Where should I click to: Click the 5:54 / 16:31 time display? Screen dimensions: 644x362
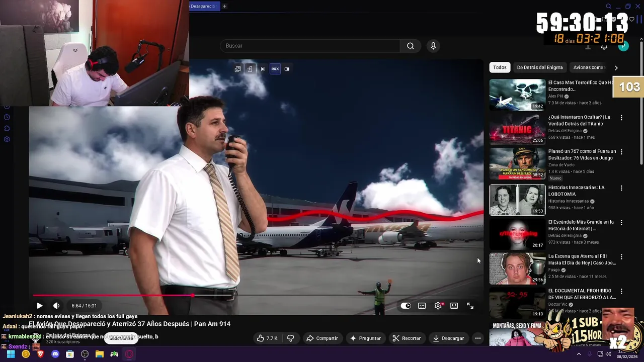pos(84,306)
